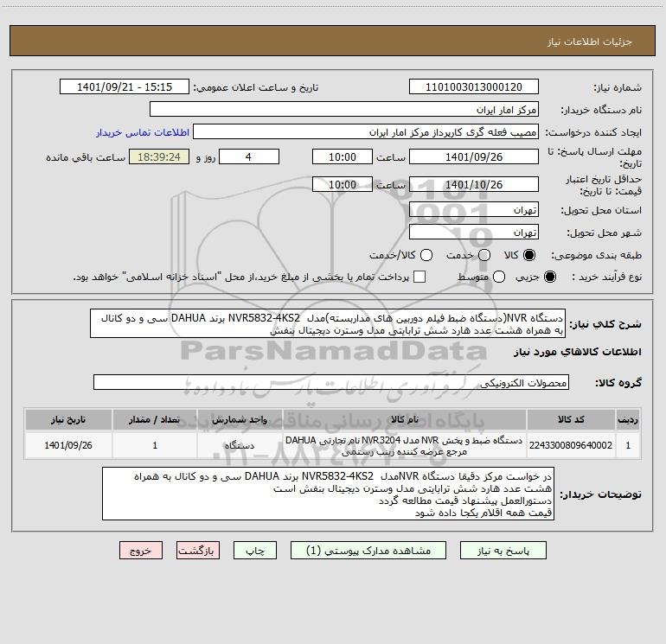Select the خدمت radio button
Viewport: 666px width, 644px height.
pyautogui.click(x=484, y=255)
